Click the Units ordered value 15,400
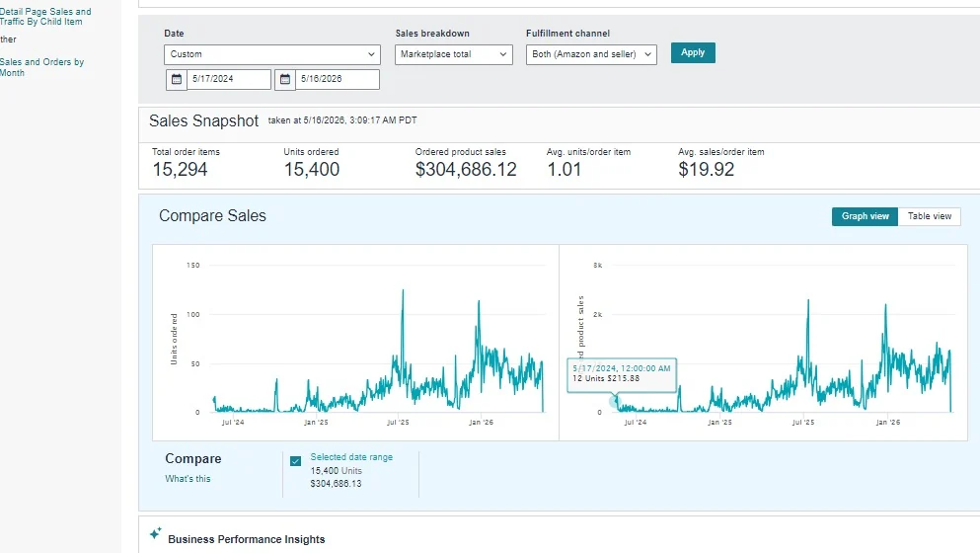Image resolution: width=980 pixels, height=553 pixels. click(311, 170)
